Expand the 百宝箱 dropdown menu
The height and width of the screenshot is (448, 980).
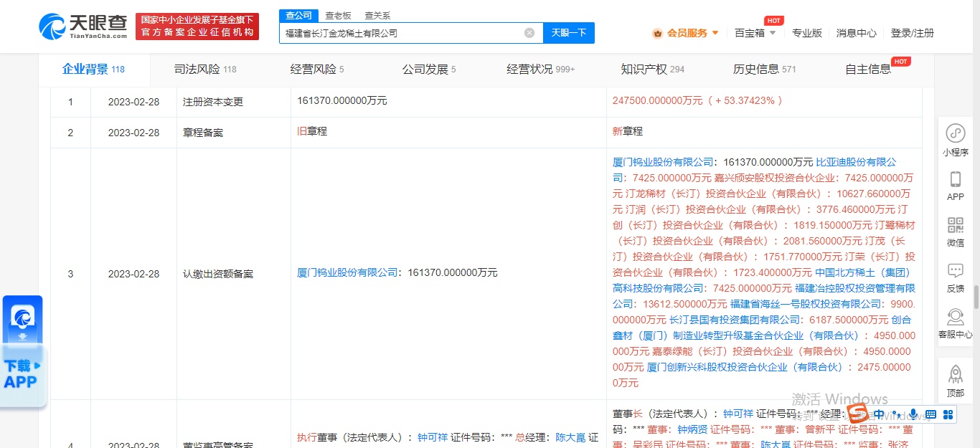click(x=755, y=33)
